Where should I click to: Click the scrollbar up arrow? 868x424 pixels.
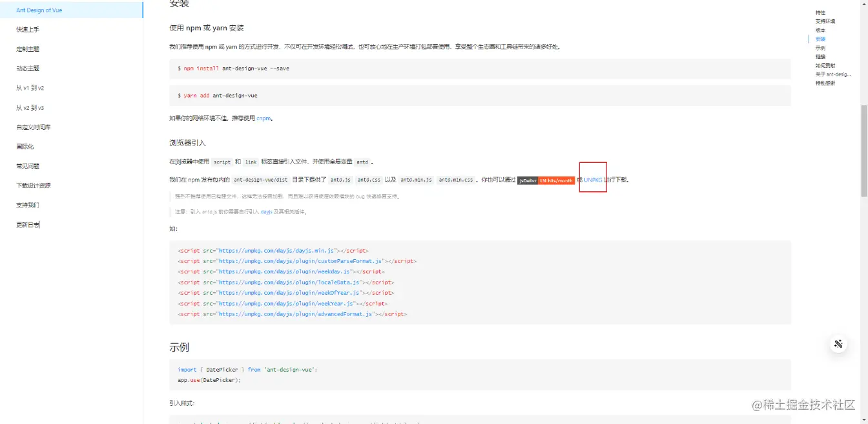pyautogui.click(x=863, y=4)
